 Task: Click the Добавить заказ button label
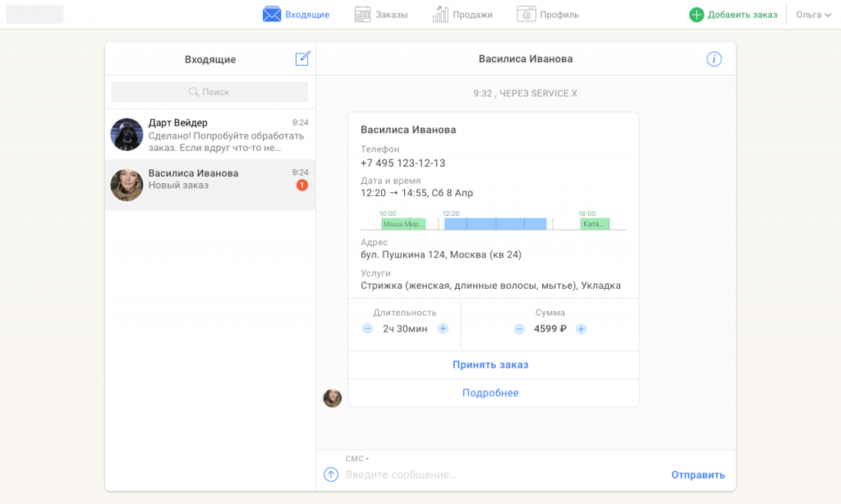click(742, 15)
